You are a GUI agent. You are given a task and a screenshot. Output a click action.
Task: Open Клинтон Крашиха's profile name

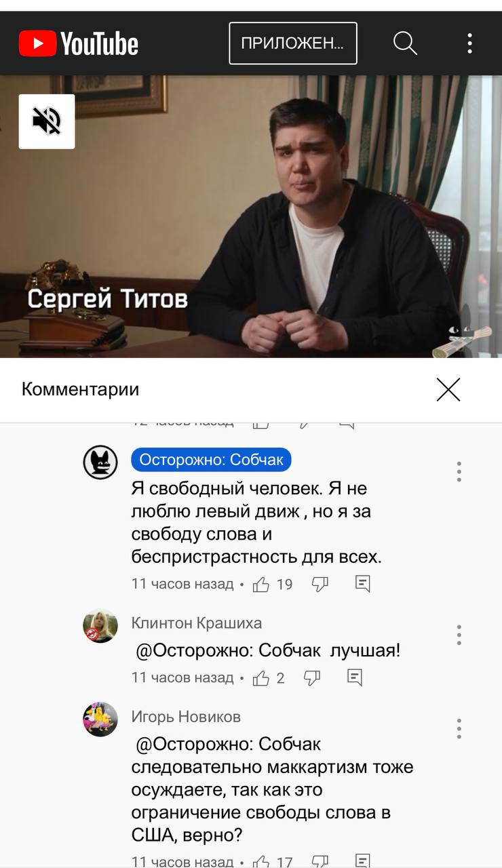click(x=197, y=623)
